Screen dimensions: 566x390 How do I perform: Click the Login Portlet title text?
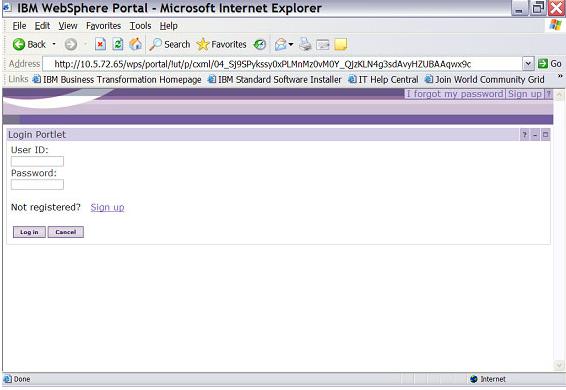point(37,135)
